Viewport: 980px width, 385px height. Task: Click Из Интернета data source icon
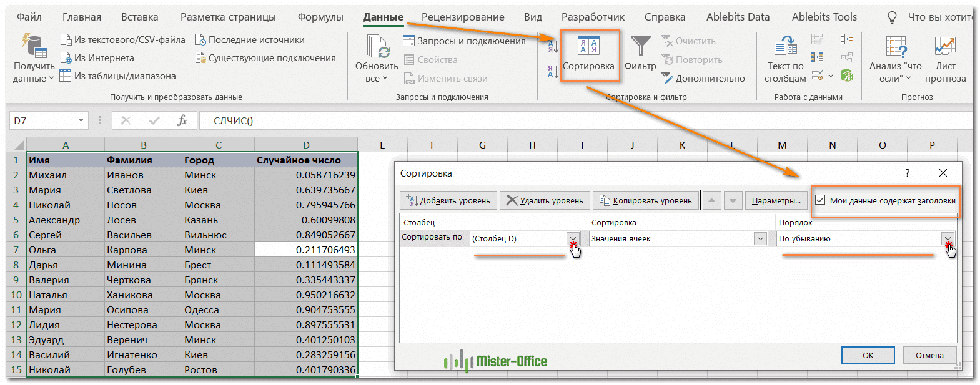coord(66,58)
